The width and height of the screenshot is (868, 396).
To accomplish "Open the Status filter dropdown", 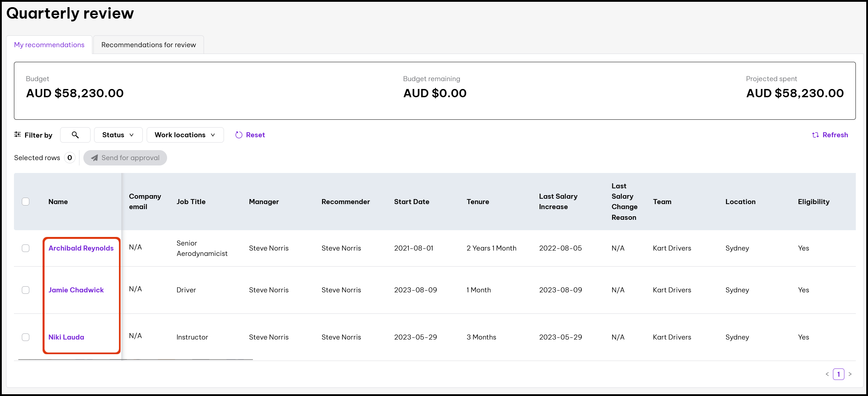I will tap(118, 135).
